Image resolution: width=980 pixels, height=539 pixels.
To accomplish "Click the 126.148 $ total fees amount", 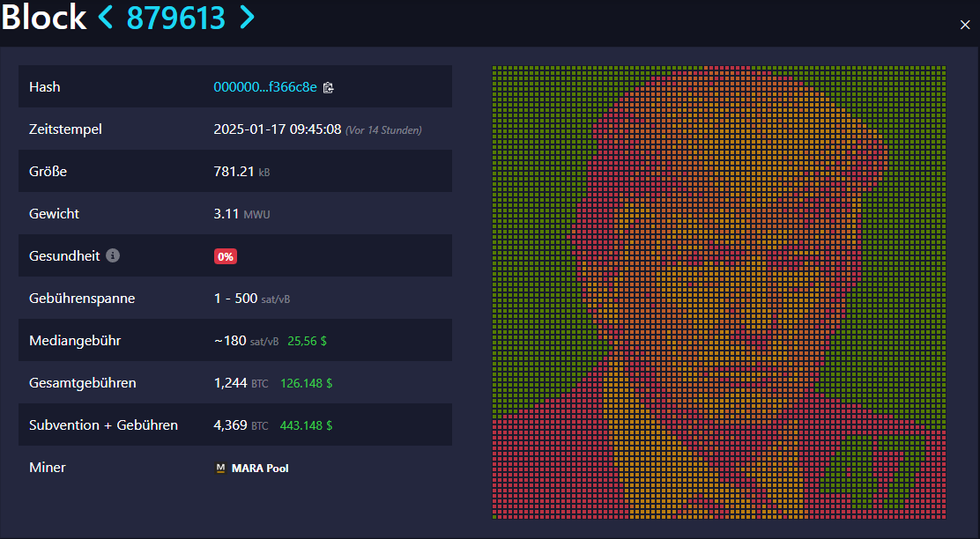I will click(x=307, y=383).
